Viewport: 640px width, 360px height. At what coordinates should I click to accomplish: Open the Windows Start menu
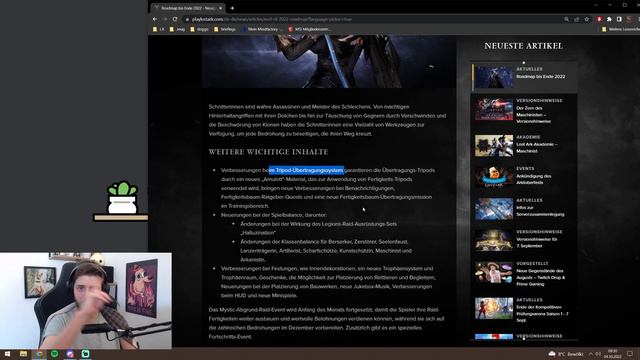point(7,354)
